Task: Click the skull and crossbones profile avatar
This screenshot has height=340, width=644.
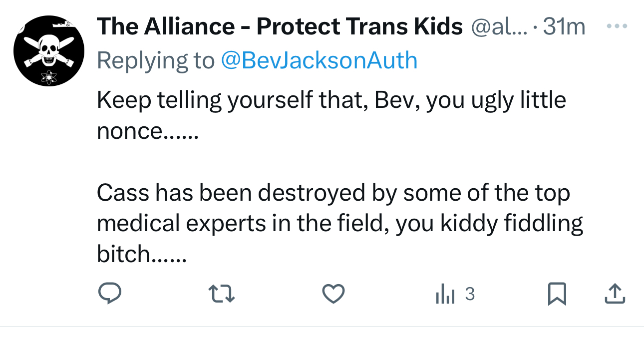Action: (49, 51)
